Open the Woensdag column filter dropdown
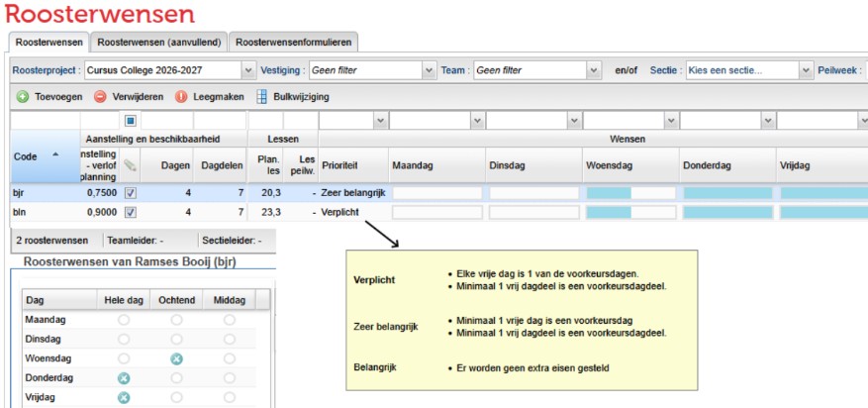This screenshot has width=868, height=408. pos(671,121)
